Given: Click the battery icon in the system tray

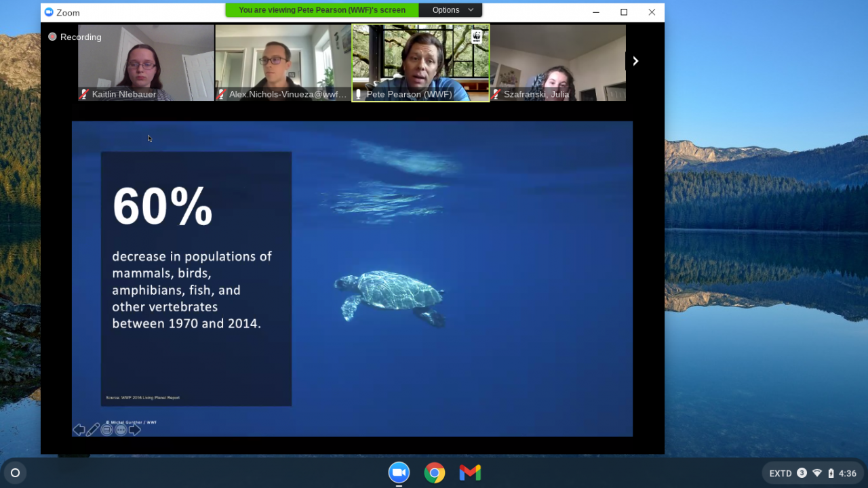Looking at the screenshot, I should point(831,473).
